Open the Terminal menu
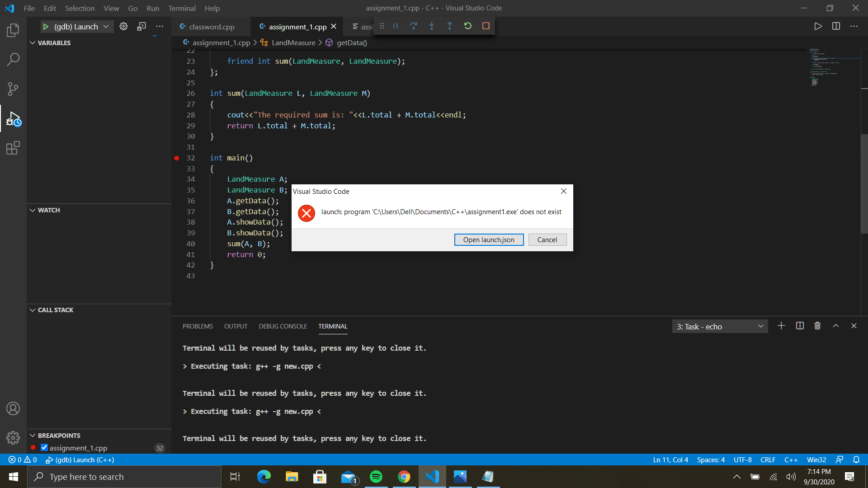The width and height of the screenshot is (868, 488). [x=182, y=8]
